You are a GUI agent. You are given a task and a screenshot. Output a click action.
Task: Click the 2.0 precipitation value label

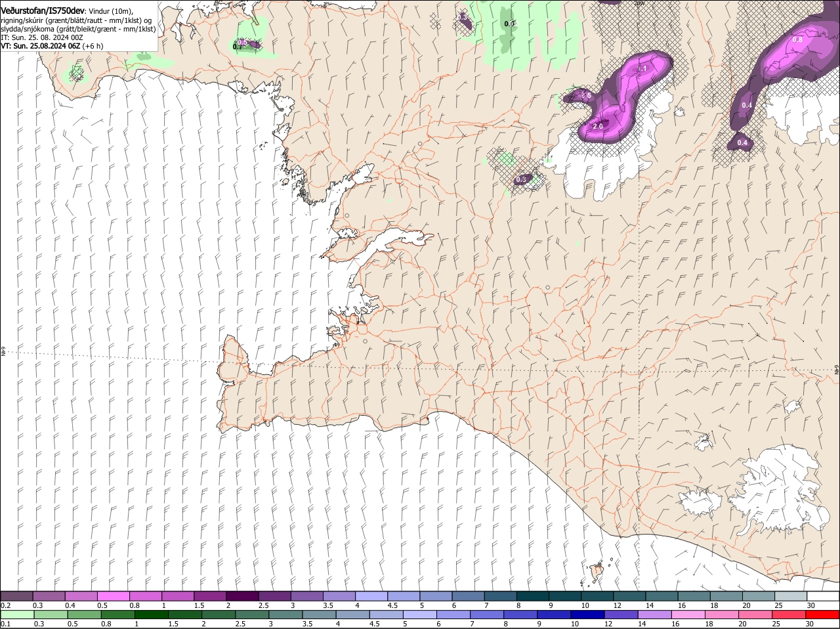[x=598, y=126]
